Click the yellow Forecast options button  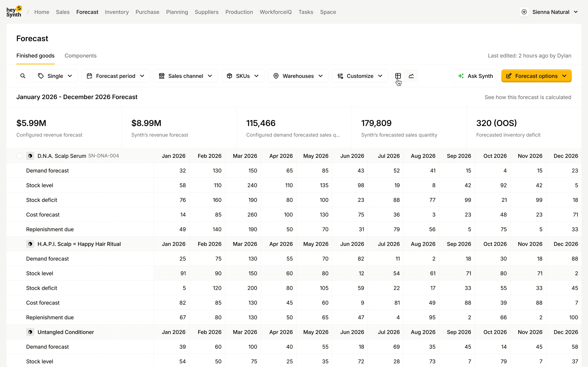[536, 76]
